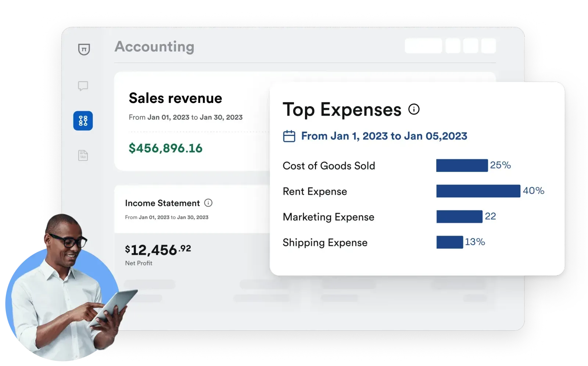
Task: Click the Top Expenses heading
Action: (342, 110)
